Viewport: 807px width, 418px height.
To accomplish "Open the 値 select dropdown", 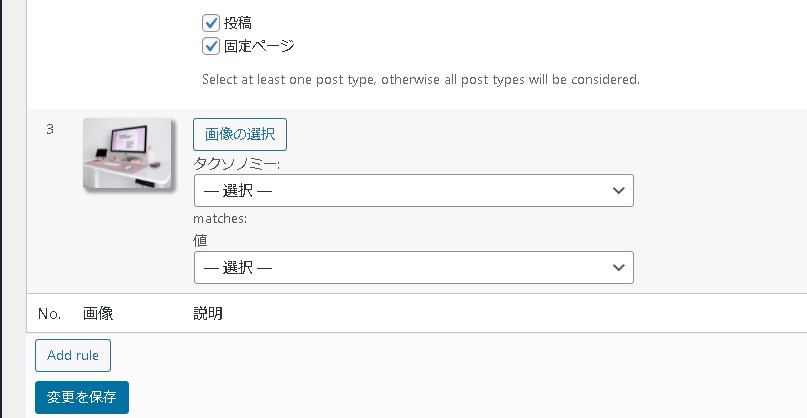I will tap(413, 267).
